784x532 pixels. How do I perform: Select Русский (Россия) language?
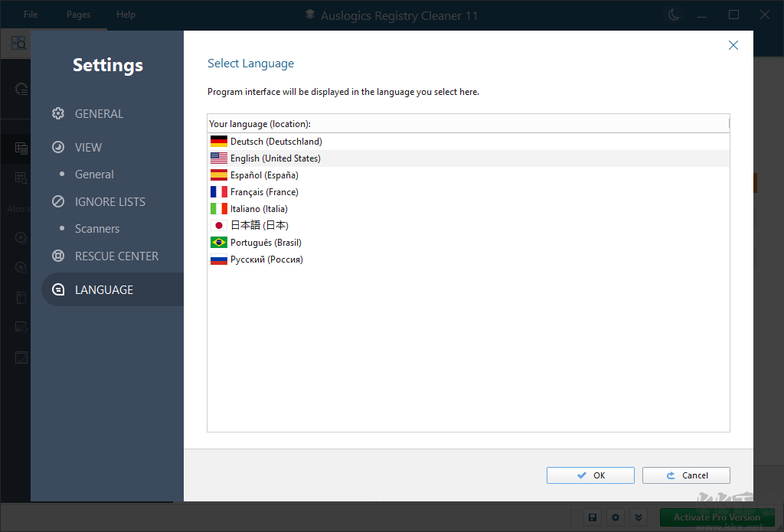(x=468, y=259)
